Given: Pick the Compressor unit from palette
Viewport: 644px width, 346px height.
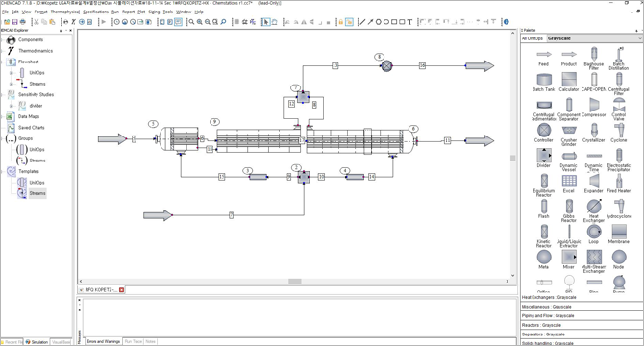Looking at the screenshot, I should (594, 105).
